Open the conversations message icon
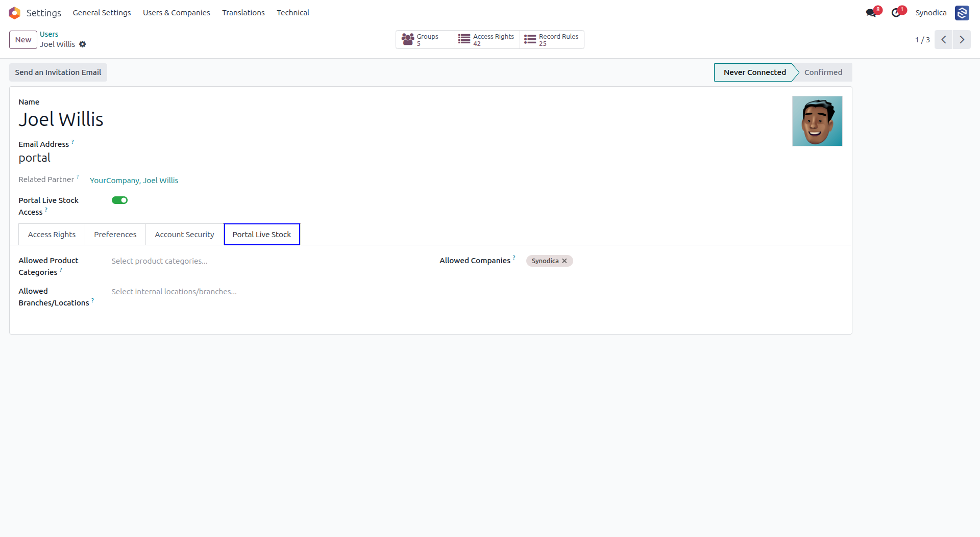Viewport: 980px width, 537px height. click(871, 13)
